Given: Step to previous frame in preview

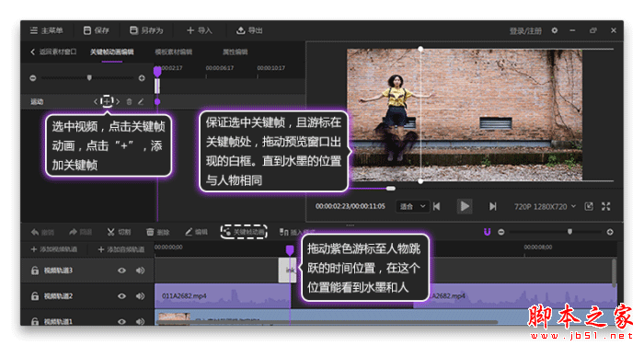Looking at the screenshot, I should click(x=437, y=206).
